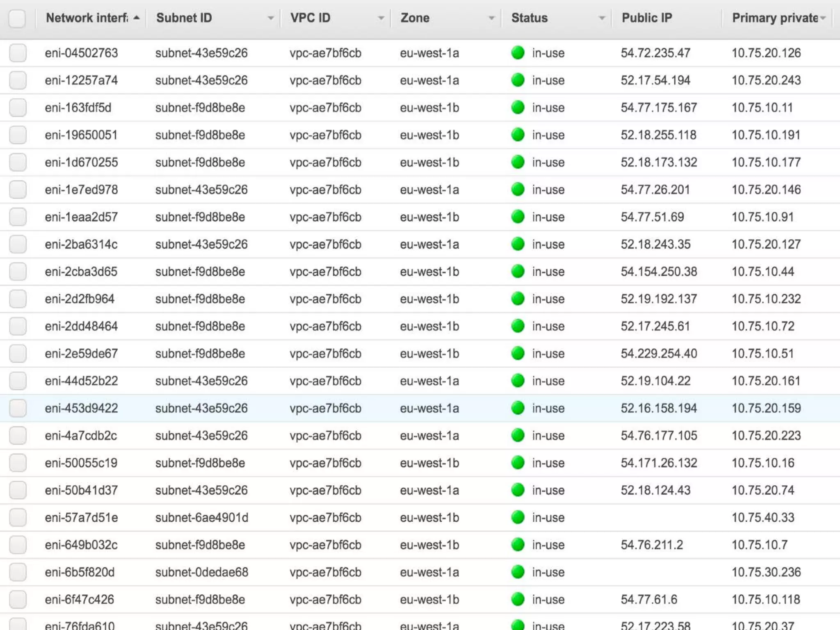Check the box for eni-12257a74
The height and width of the screenshot is (630, 840).
pos(18,80)
